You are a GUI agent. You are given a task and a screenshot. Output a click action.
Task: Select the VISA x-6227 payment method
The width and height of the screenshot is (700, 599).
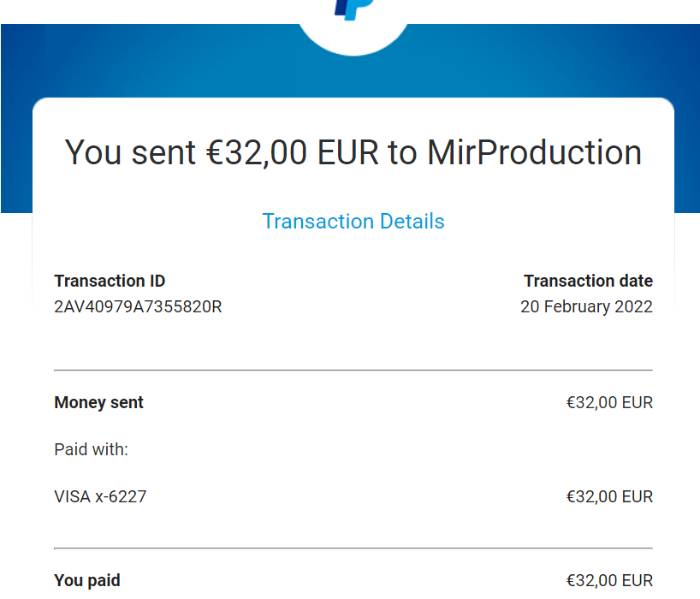(x=100, y=496)
